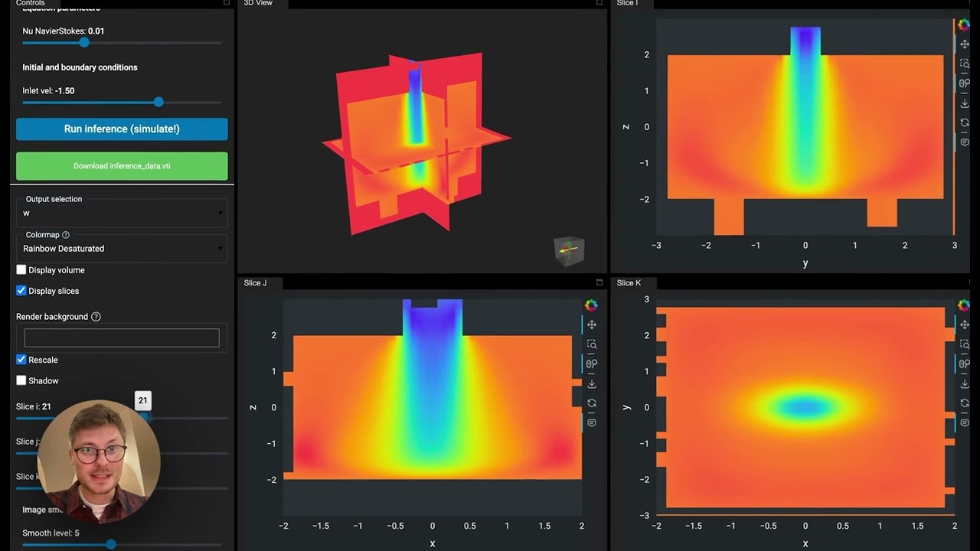This screenshot has height=551, width=980.
Task: Click the axis link icon in Slice J toolbar
Action: pos(590,364)
